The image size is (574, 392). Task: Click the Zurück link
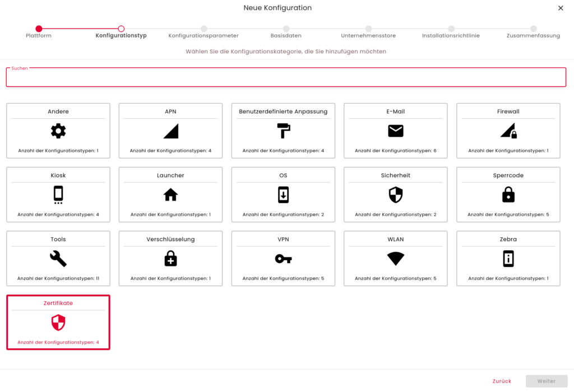click(x=502, y=381)
